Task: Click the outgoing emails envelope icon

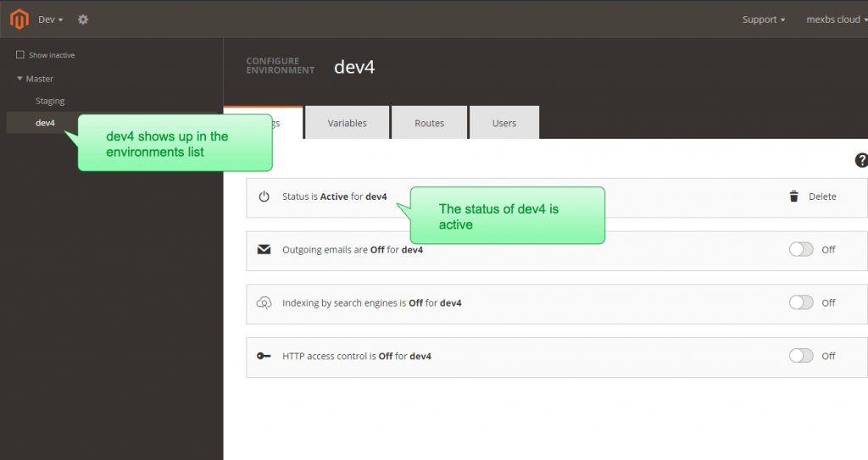Action: (264, 250)
